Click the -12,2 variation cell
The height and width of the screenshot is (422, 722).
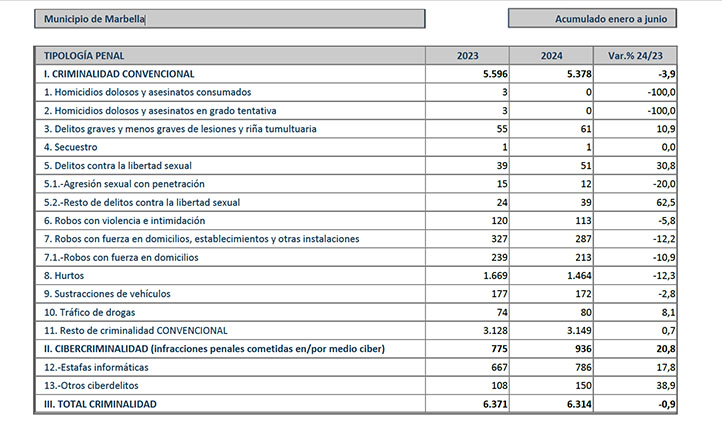point(664,239)
